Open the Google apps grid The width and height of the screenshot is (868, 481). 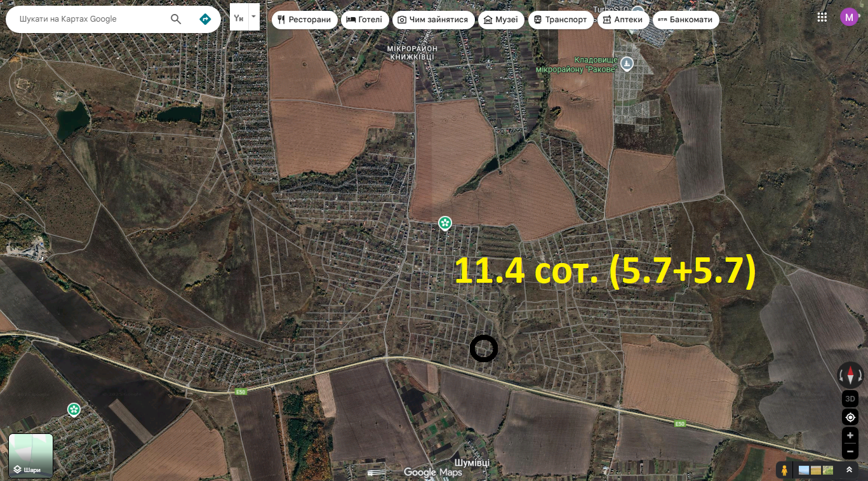pyautogui.click(x=822, y=17)
